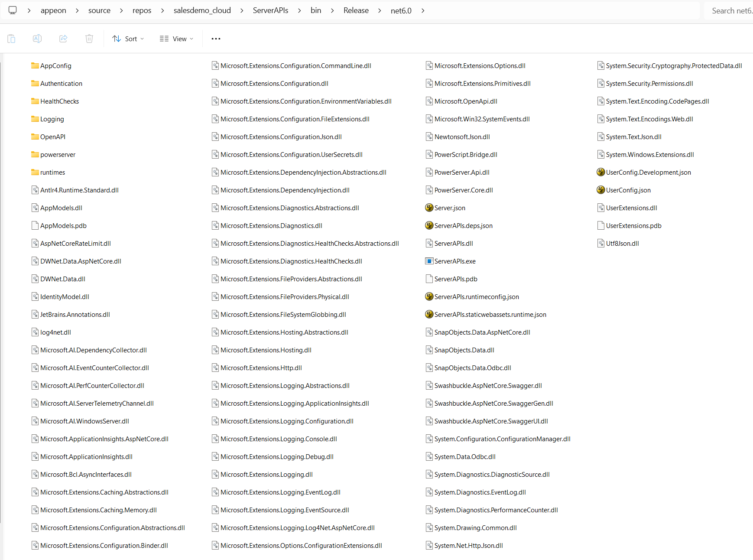
Task: Select the ServerAPIs.exe application icon
Action: click(429, 261)
